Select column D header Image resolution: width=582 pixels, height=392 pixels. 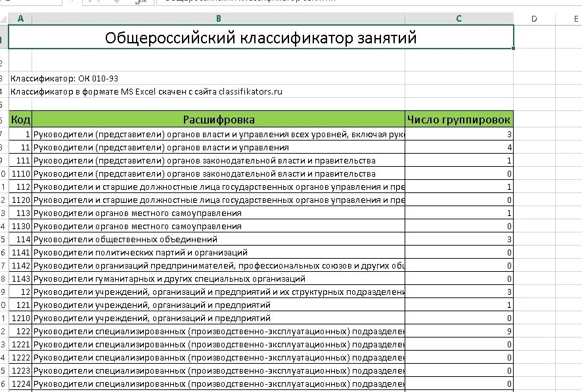pyautogui.click(x=534, y=18)
